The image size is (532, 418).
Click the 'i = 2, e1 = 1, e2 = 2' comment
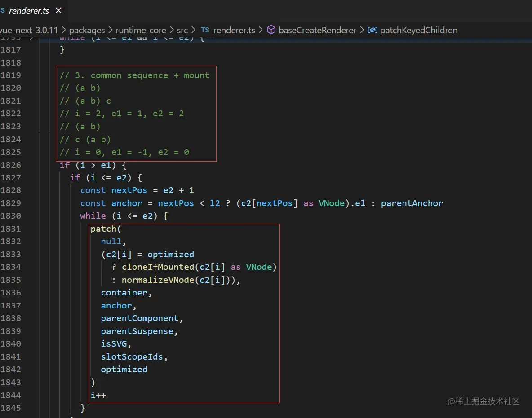(x=129, y=114)
